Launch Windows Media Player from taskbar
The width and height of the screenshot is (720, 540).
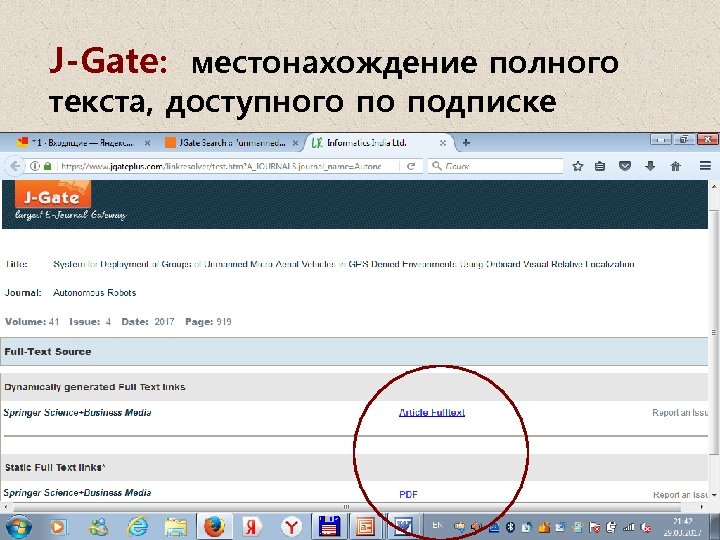click(x=59, y=527)
